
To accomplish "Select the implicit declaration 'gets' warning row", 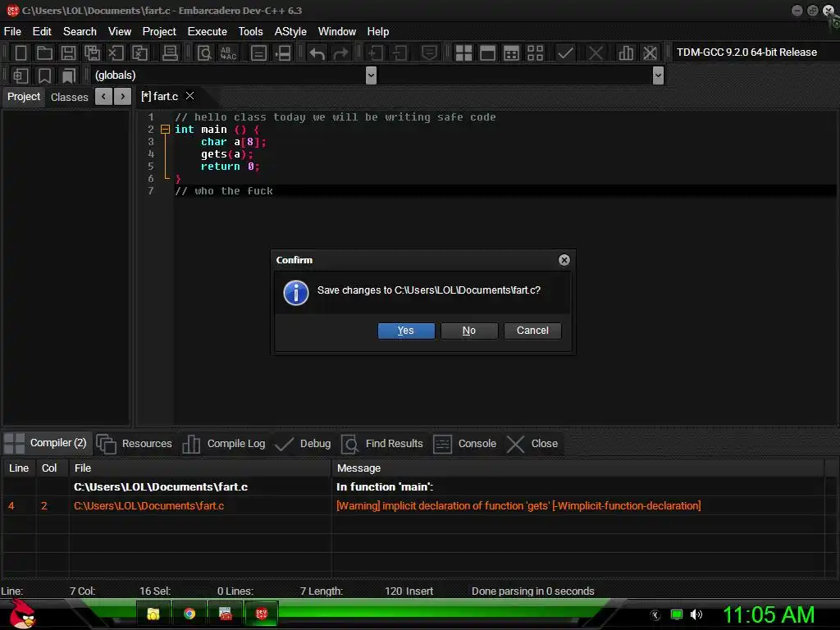I will 413,505.
